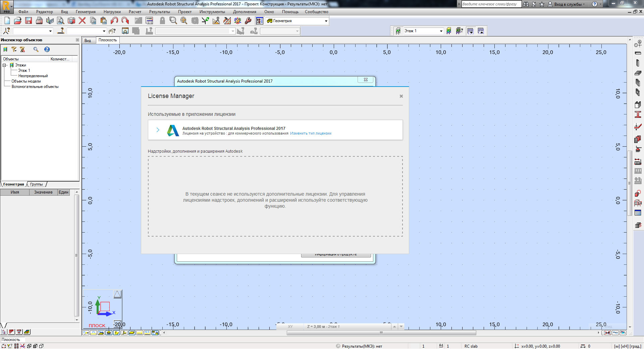This screenshot has width=644, height=349.
Task: Click the screen capture camera icon
Action: 71,21
